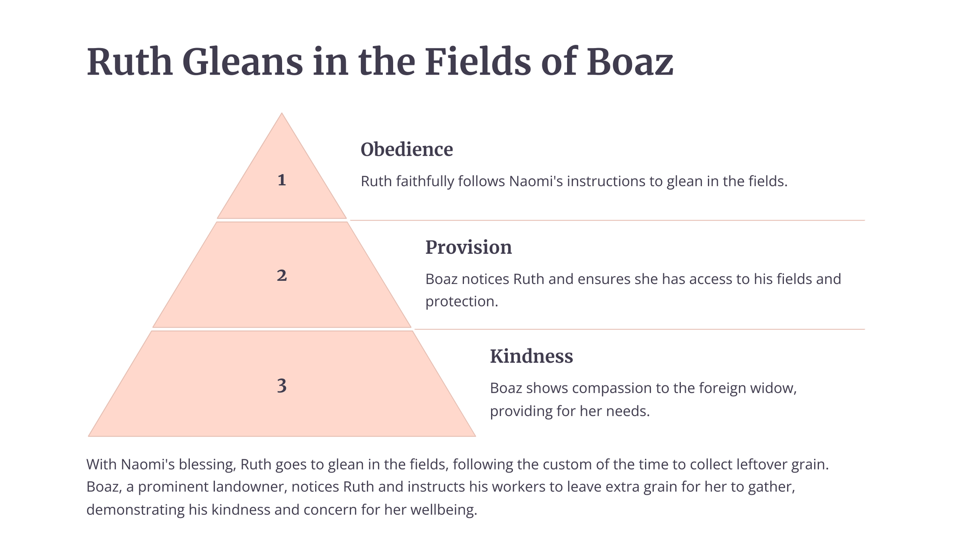Click the 'providing for her needs.' line
The image size is (955, 560).
coord(569,411)
